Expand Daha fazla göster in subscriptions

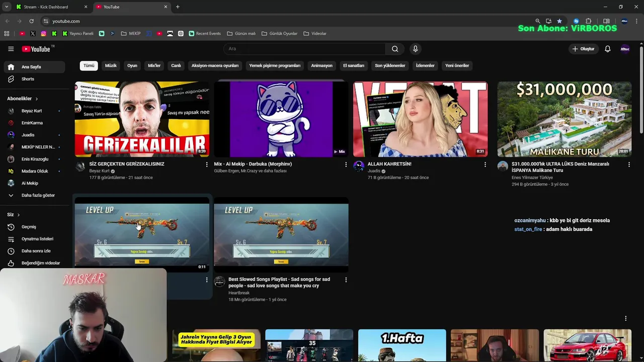pyautogui.click(x=34, y=195)
